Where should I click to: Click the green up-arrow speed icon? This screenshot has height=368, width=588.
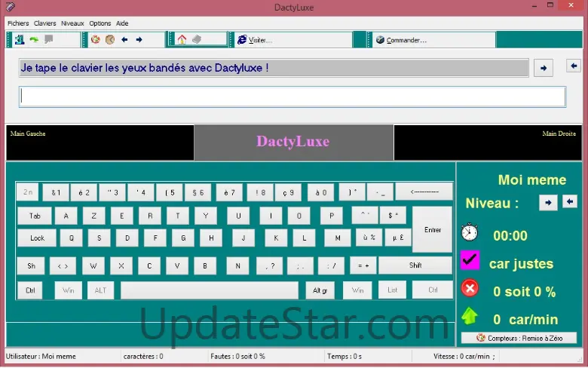point(469,316)
